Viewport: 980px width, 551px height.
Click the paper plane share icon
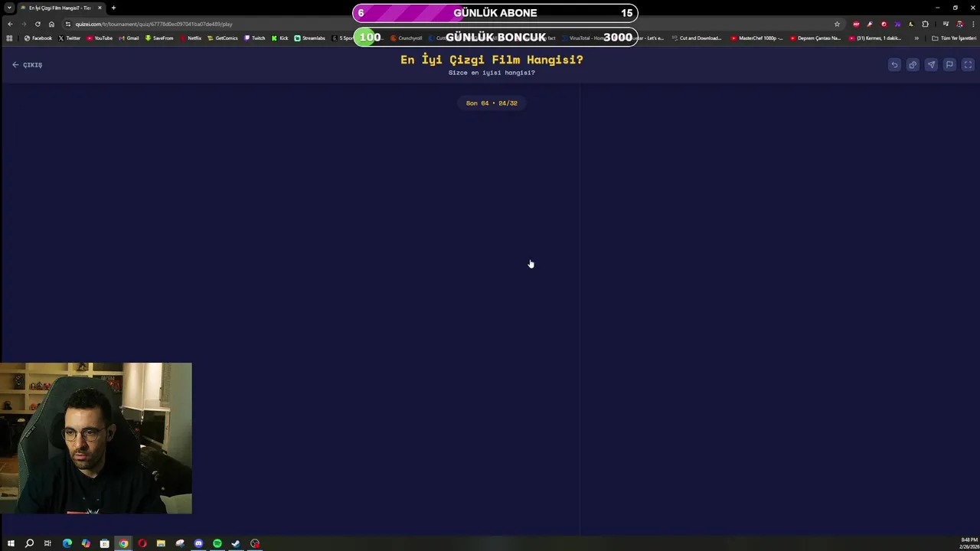click(x=931, y=65)
